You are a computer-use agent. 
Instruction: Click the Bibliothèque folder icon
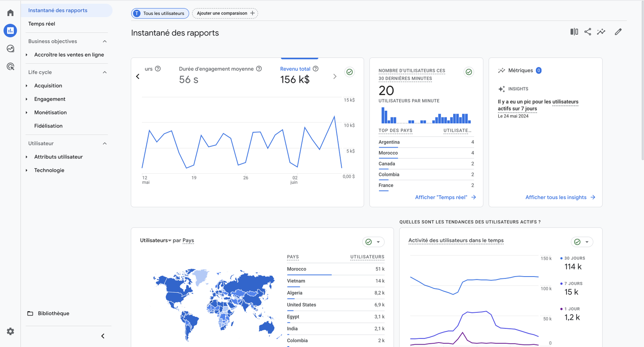click(x=30, y=313)
